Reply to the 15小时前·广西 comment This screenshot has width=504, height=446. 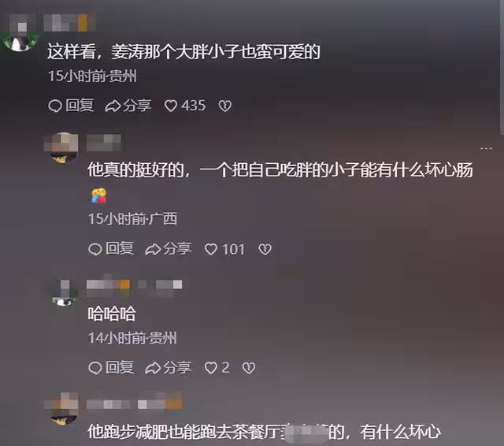(111, 249)
